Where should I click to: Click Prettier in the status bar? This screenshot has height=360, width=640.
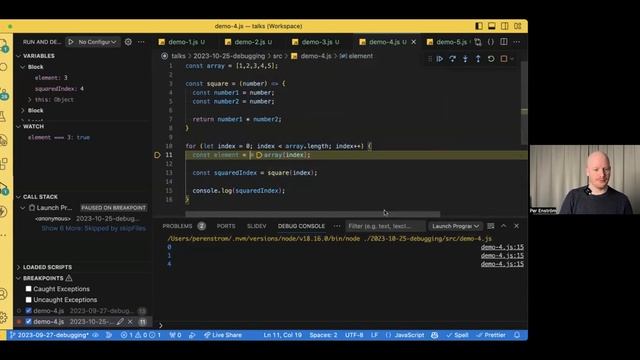491,335
